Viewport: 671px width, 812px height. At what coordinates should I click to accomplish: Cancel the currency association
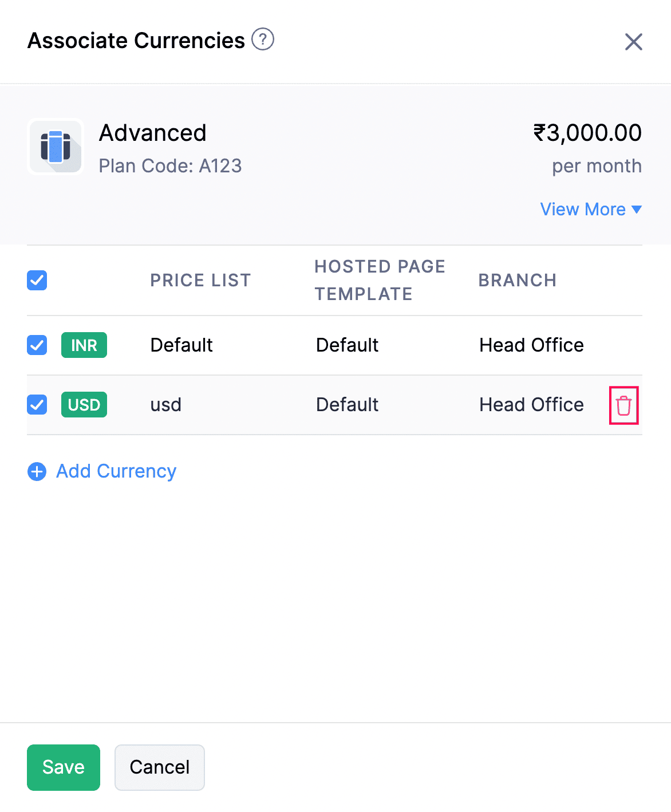point(160,767)
